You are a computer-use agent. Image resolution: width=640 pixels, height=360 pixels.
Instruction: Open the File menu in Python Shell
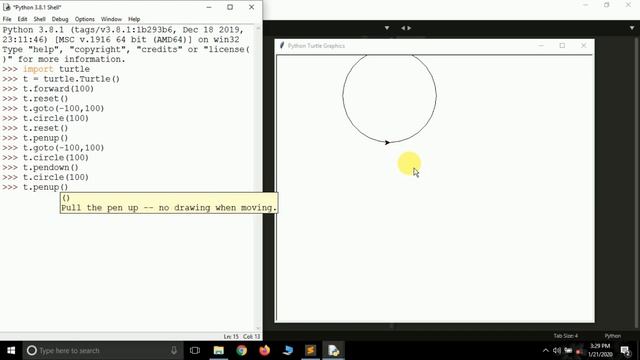click(7, 19)
